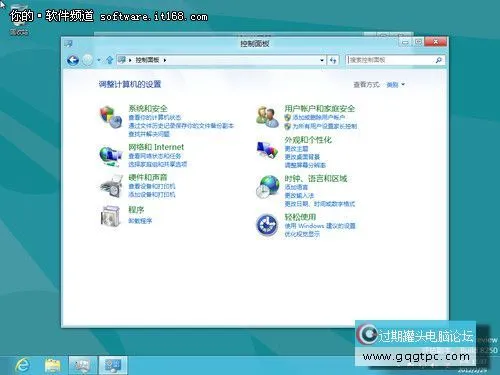
Task: Open File Explorer from the taskbar
Action: click(x=53, y=365)
